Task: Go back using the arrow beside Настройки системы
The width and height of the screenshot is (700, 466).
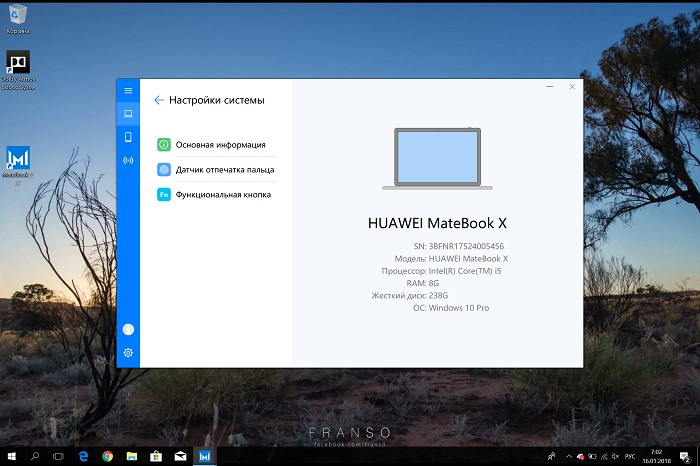Action: 159,100
